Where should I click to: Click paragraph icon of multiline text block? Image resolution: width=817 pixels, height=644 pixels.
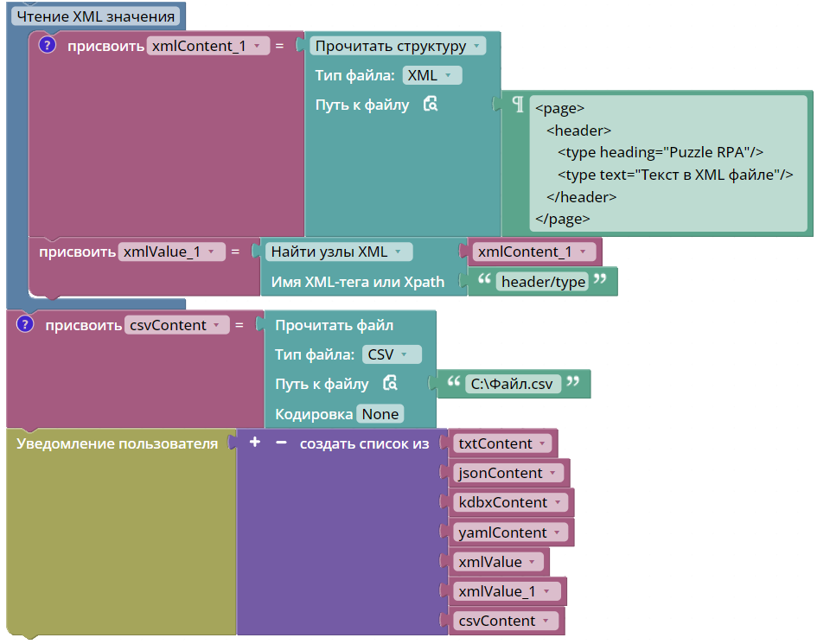[517, 105]
